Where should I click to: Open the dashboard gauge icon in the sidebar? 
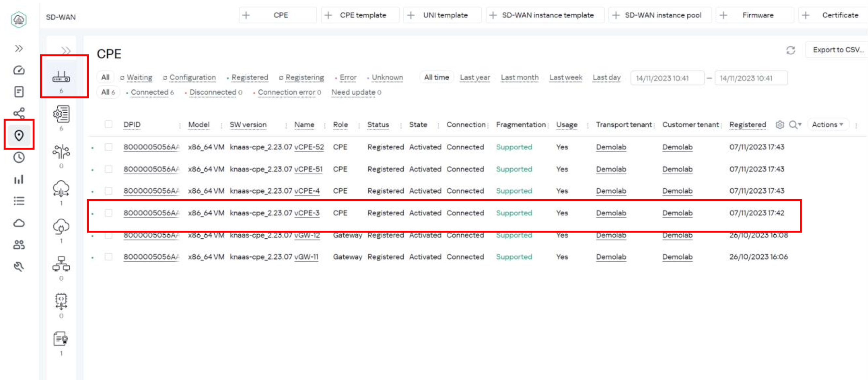(x=19, y=70)
